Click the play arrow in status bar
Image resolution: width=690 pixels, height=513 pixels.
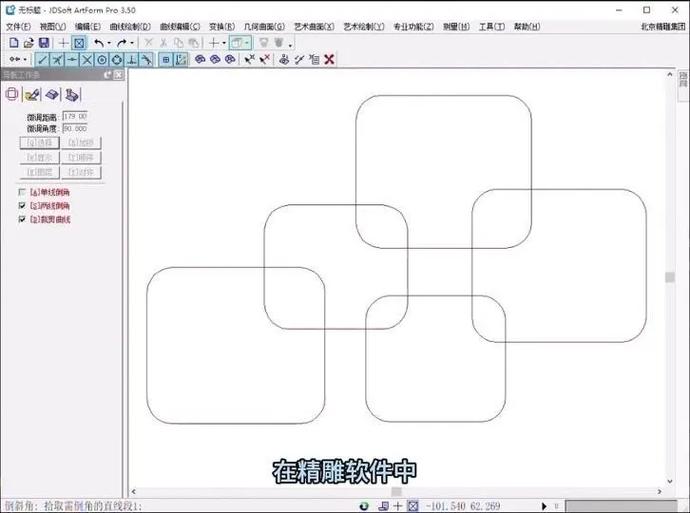tap(544, 506)
